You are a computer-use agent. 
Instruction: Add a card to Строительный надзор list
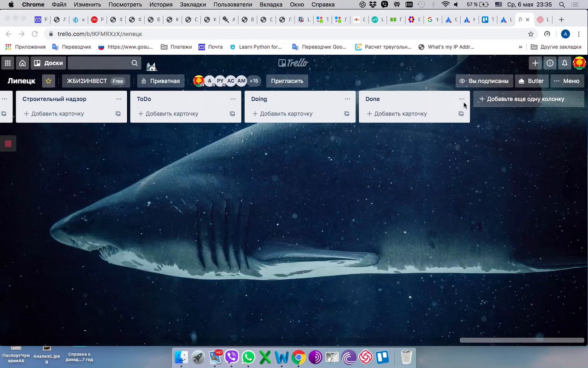(54, 114)
